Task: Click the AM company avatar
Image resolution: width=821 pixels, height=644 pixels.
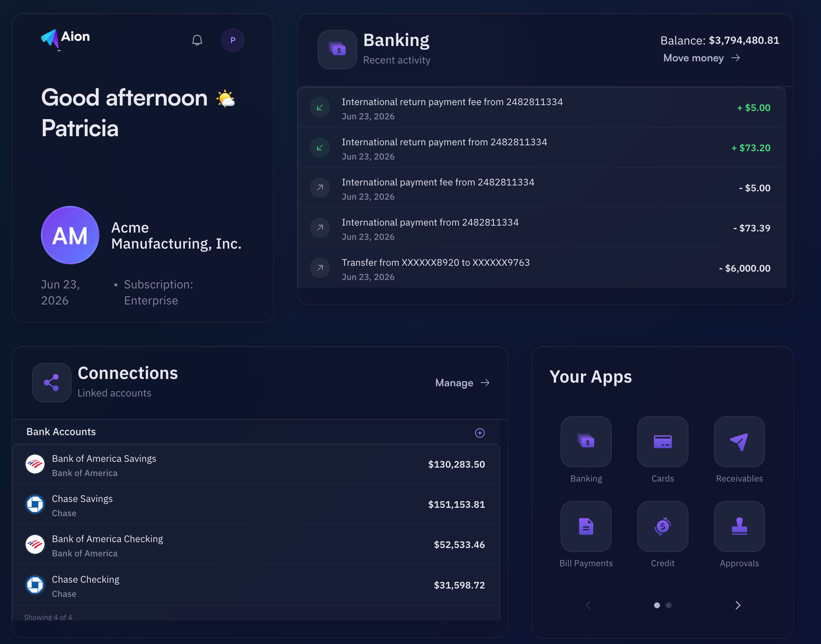Action: coord(70,235)
